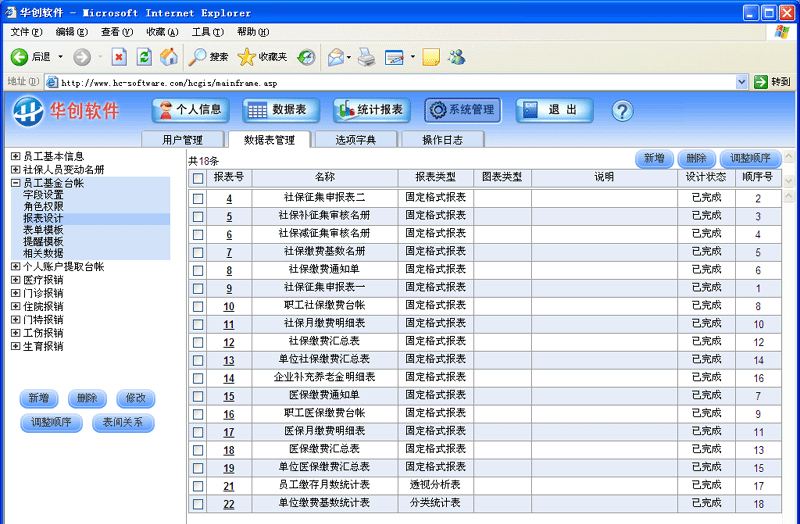Open the IE Search (搜索) tool
800x524 pixels.
click(x=209, y=57)
